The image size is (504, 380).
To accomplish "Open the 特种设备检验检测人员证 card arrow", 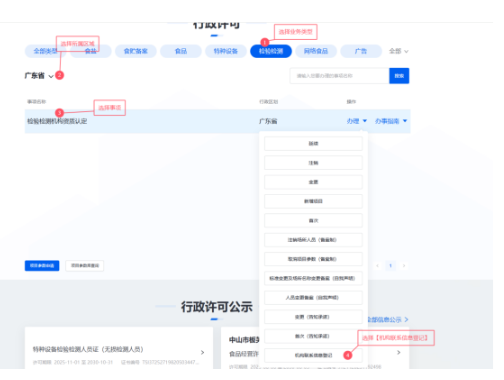I will click(x=202, y=352).
